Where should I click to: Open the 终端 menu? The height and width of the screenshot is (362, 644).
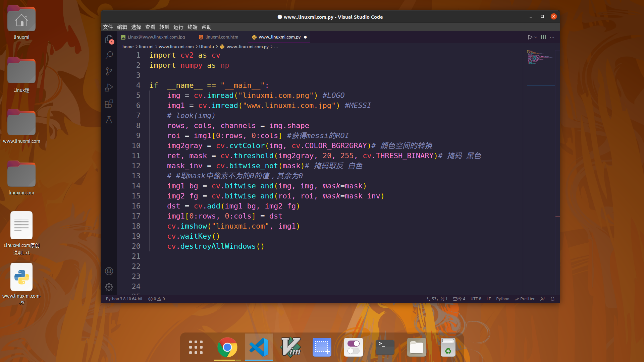pyautogui.click(x=192, y=27)
